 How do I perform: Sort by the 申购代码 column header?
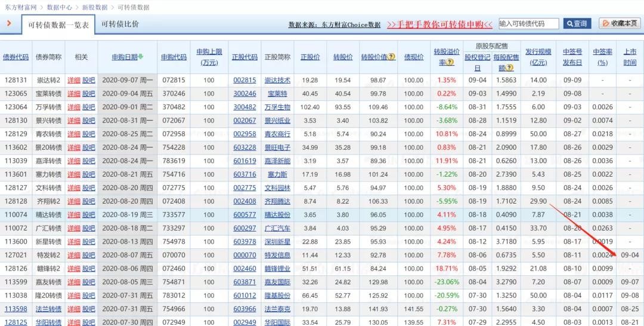pos(174,57)
